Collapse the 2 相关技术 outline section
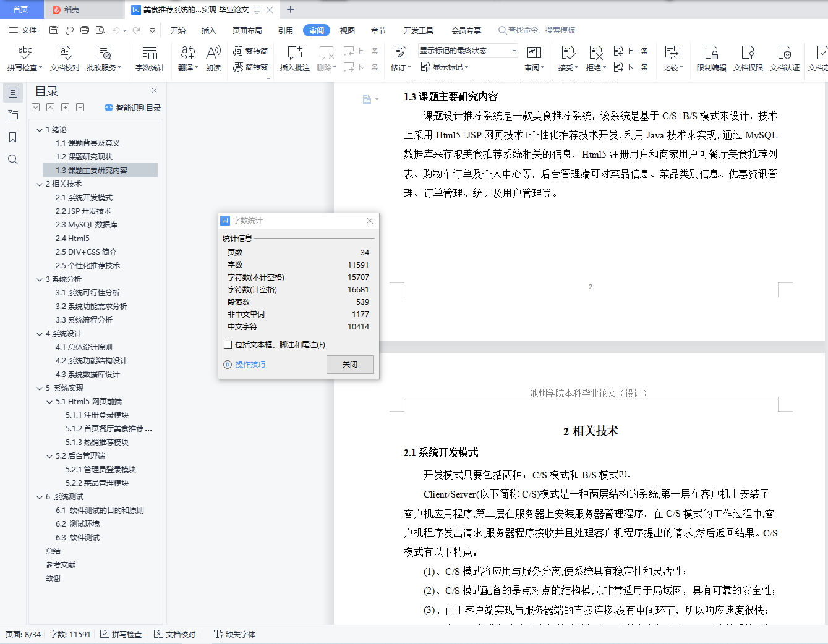Viewport: 828px width, 644px height. (x=40, y=184)
